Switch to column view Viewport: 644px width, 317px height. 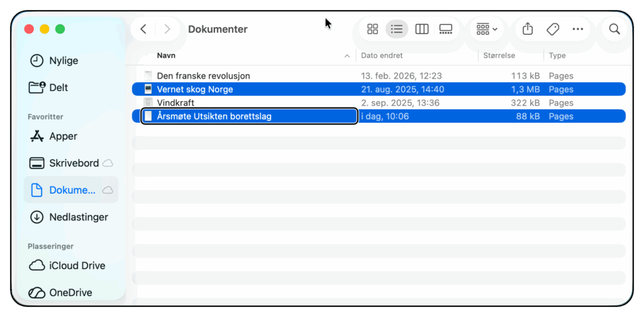[x=422, y=29]
